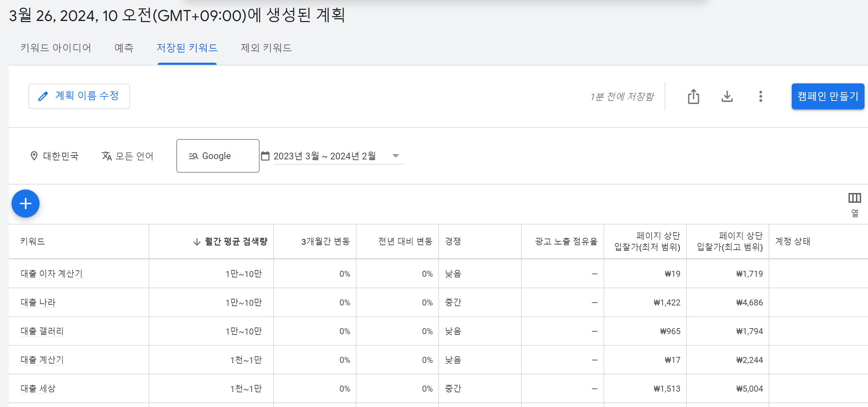Click the language icon beside 모든 언어

pyautogui.click(x=106, y=156)
